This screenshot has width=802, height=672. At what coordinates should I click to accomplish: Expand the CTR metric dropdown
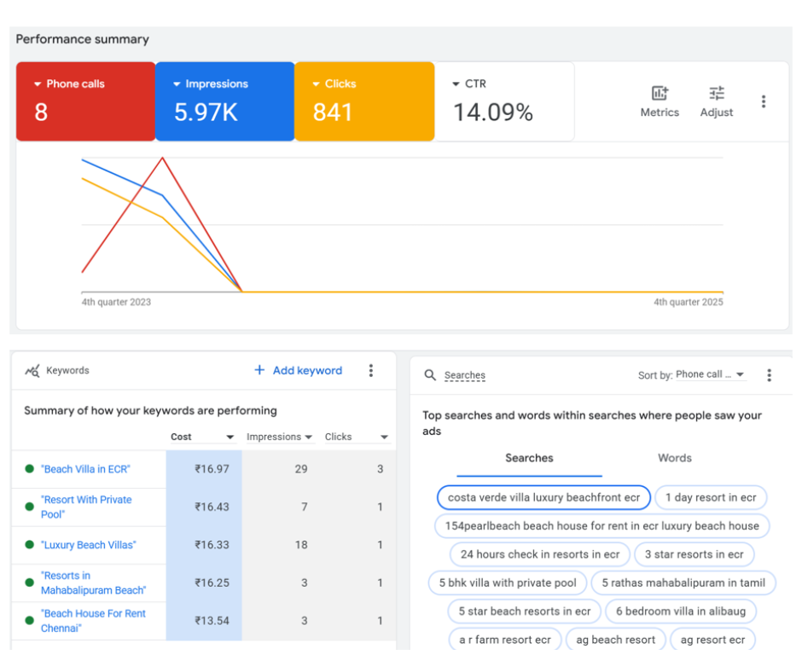(x=454, y=84)
